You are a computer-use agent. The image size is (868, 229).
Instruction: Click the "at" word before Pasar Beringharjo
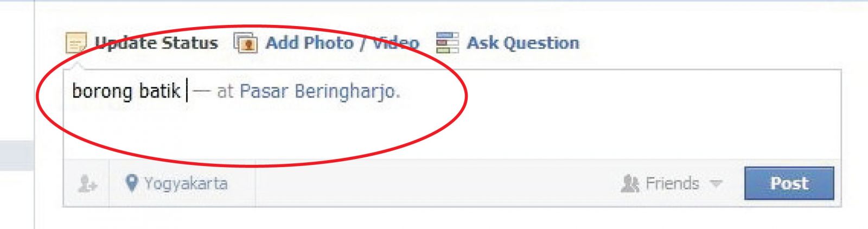coord(225,91)
